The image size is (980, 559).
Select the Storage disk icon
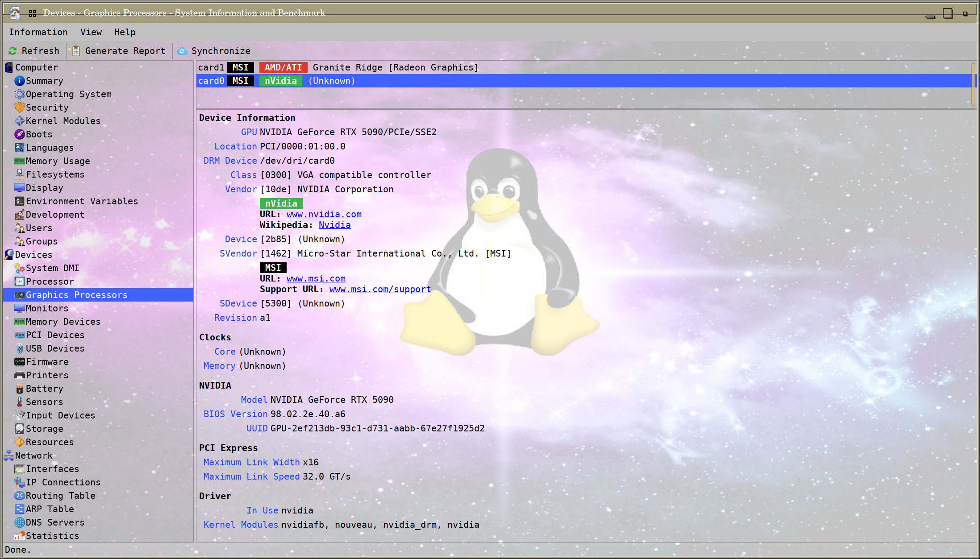pos(20,429)
